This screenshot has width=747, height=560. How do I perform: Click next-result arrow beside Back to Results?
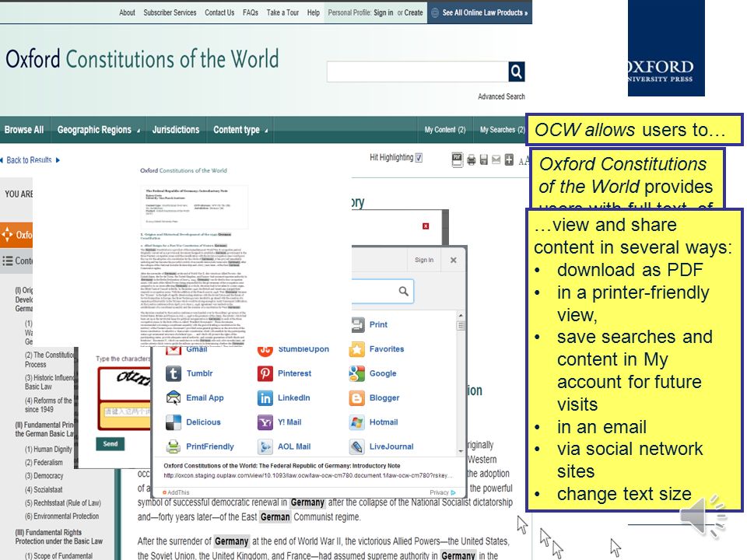click(58, 160)
